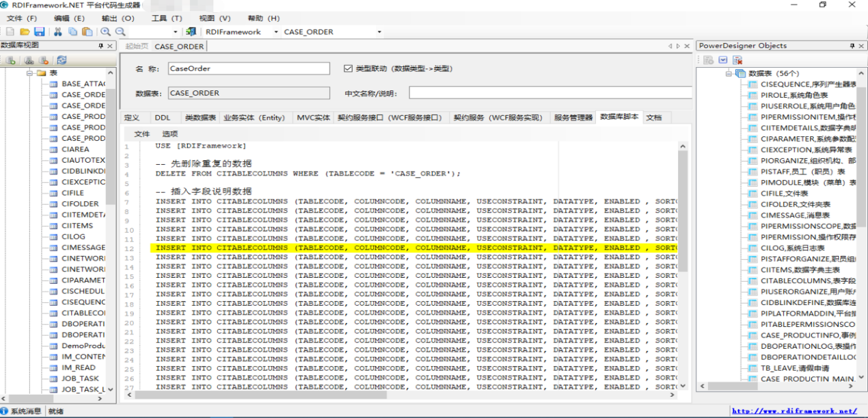Open the rdiframework.net website link
Screen dimensions: 868x418
coord(794,411)
